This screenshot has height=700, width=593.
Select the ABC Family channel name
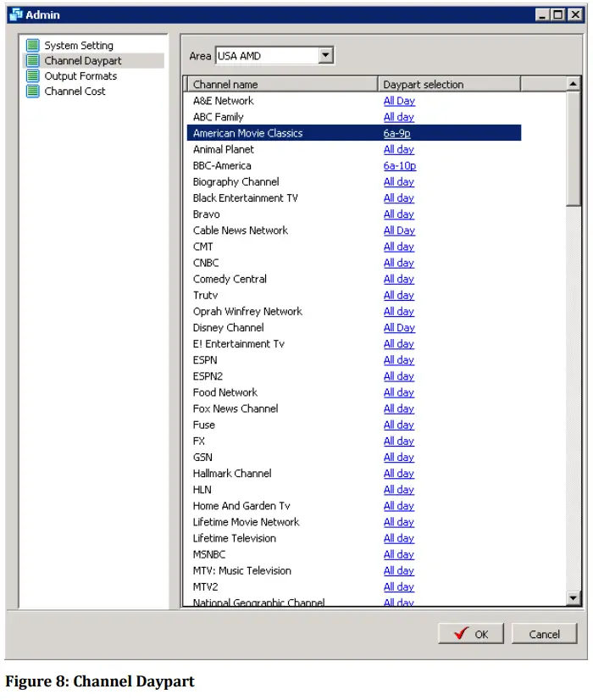[218, 117]
